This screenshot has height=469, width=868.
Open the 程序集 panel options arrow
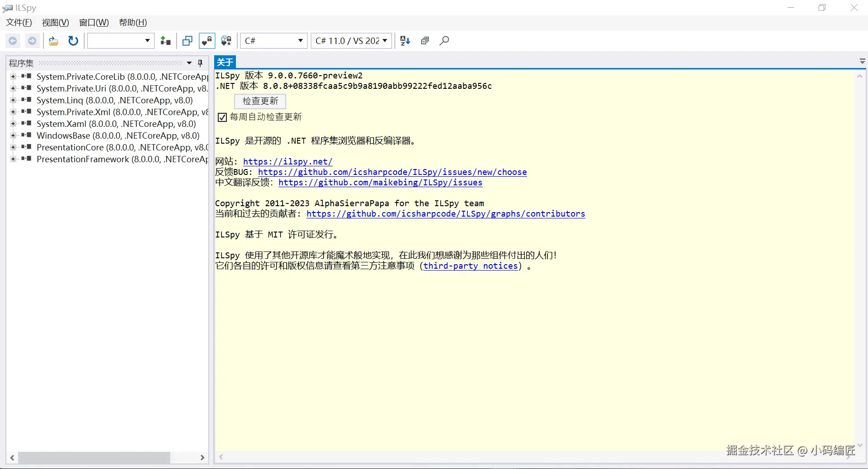coord(189,63)
